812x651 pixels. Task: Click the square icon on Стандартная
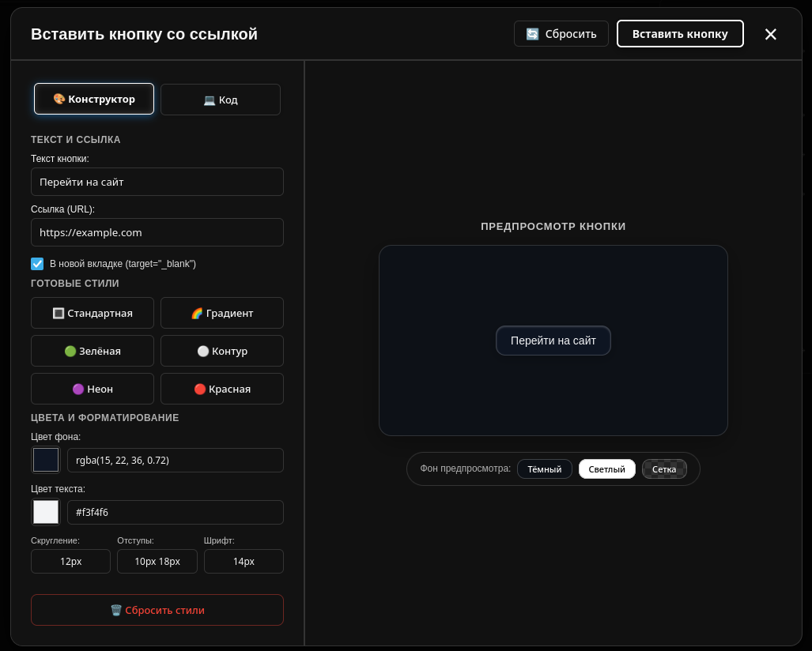tap(59, 313)
